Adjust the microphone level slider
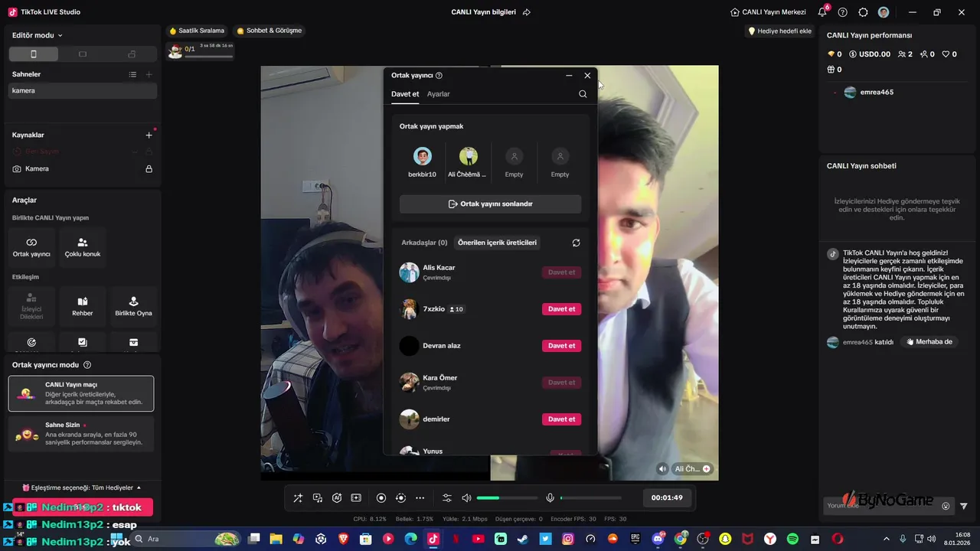Viewport: 980px width, 551px height. click(x=590, y=498)
